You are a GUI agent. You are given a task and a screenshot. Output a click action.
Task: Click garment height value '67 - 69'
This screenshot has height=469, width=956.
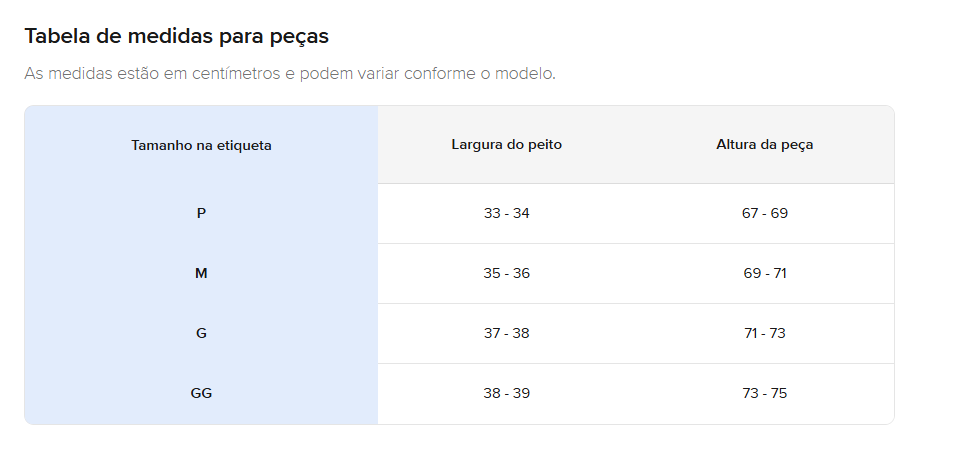pos(764,214)
